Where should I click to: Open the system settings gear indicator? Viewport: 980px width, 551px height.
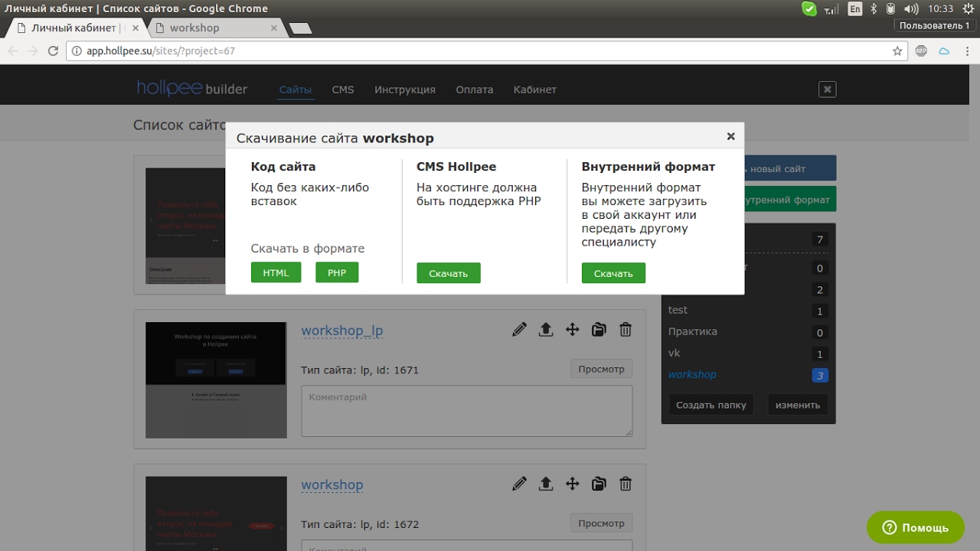pos(969,9)
